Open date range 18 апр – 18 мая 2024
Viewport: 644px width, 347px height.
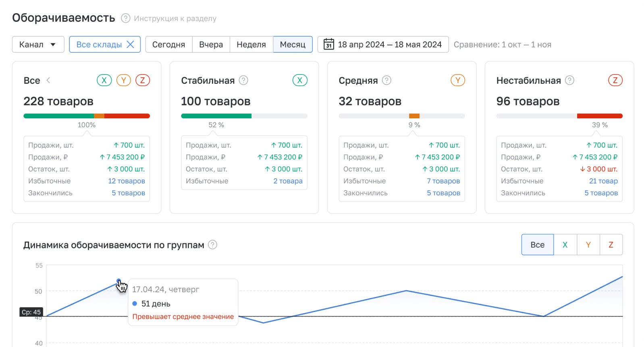click(389, 44)
